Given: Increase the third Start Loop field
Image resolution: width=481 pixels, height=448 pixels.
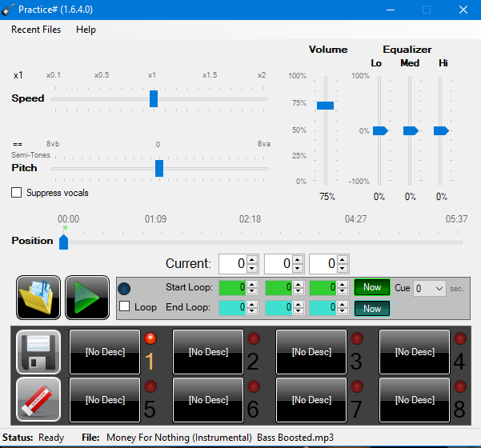Looking at the screenshot, I should tap(343, 284).
